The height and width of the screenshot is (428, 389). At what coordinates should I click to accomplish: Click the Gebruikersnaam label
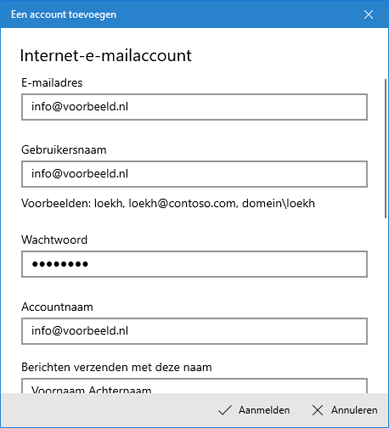click(x=64, y=150)
